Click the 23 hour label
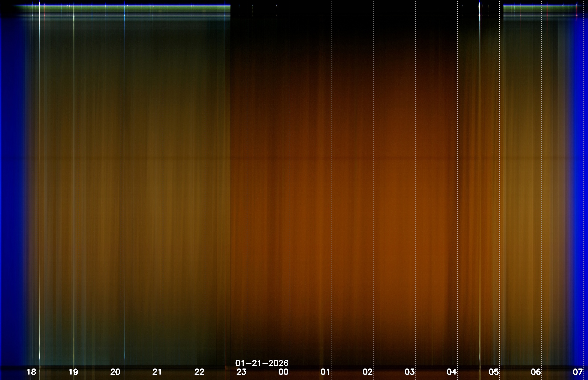Screen dimensions: 588x380 (x=242, y=372)
